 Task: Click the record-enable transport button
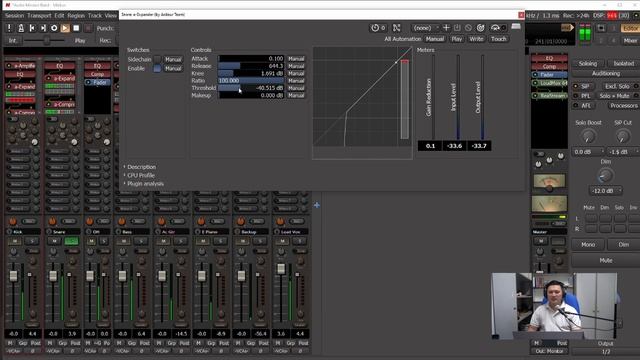tap(88, 28)
